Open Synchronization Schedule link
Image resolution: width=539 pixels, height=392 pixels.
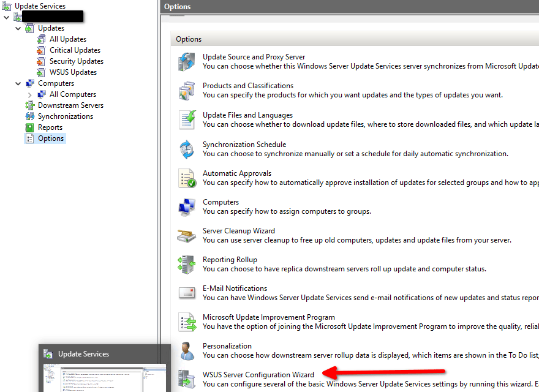[244, 145]
